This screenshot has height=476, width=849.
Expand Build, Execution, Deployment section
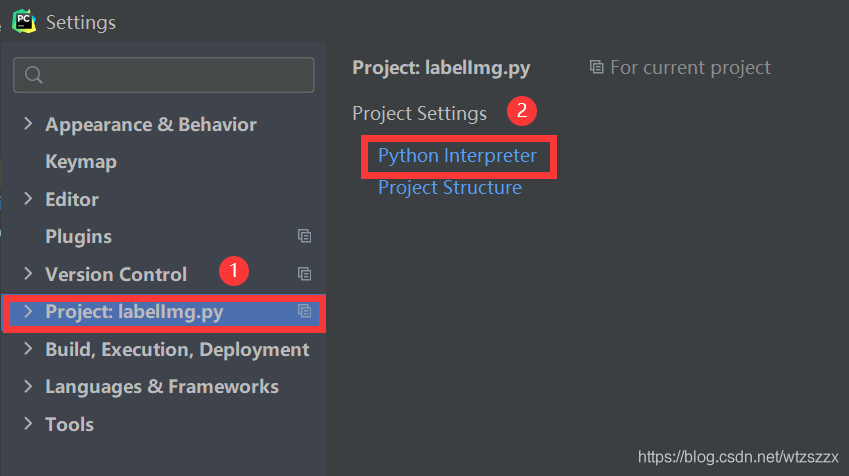pyautogui.click(x=28, y=349)
